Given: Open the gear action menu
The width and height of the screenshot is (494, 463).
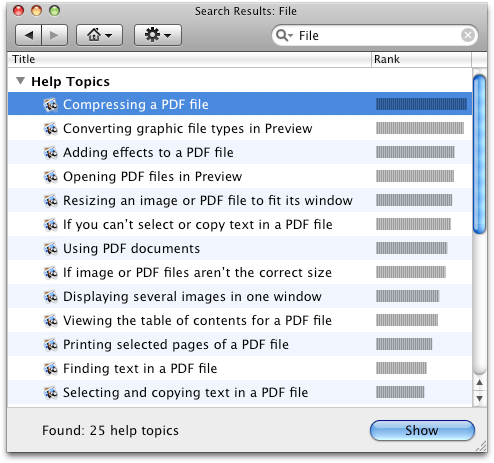Looking at the screenshot, I should tap(158, 35).
